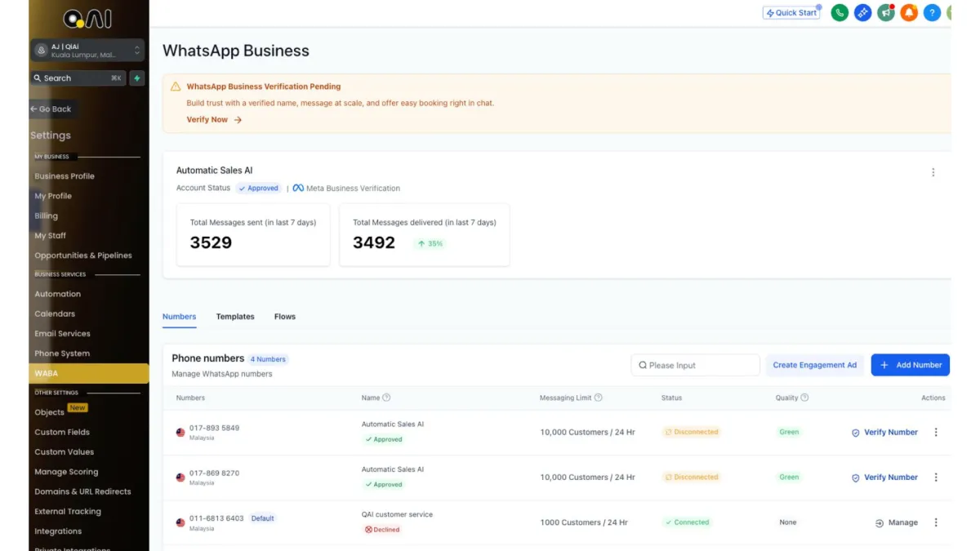Click the Add Number button

point(911,365)
